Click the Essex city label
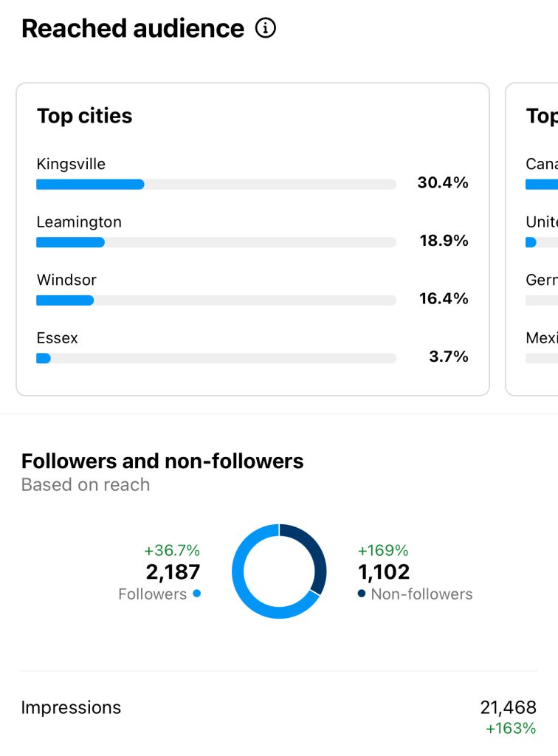 coord(57,338)
